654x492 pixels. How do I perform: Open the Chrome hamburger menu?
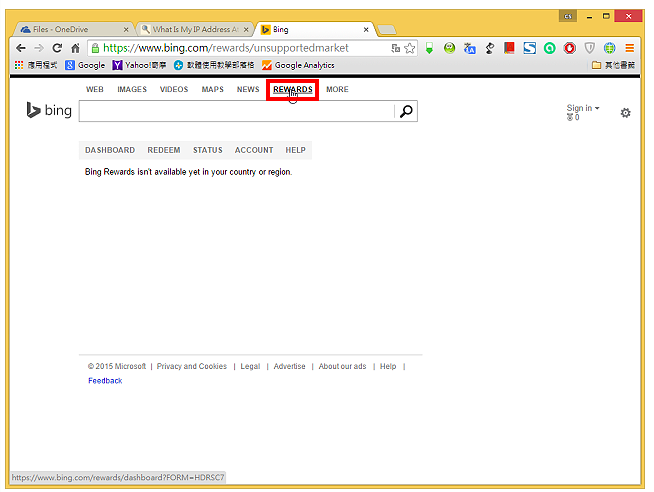629,48
